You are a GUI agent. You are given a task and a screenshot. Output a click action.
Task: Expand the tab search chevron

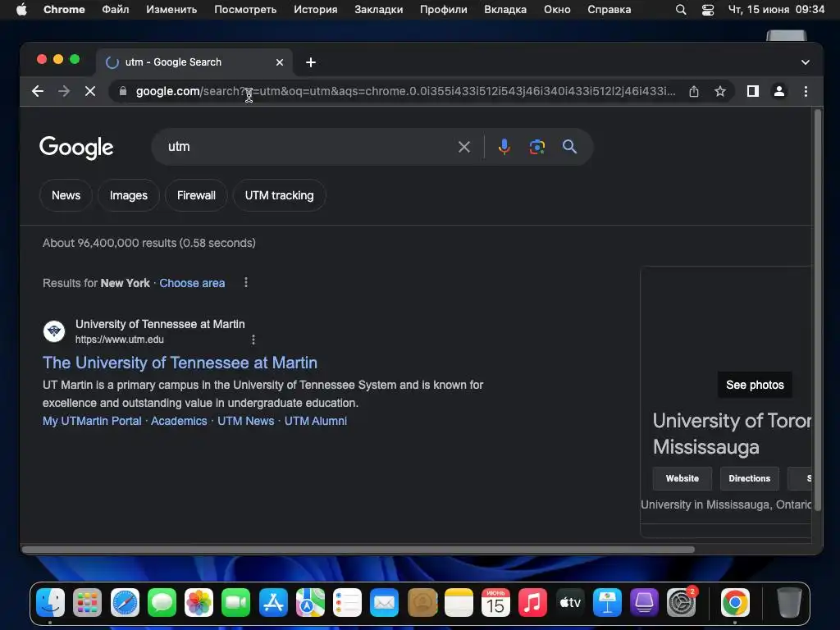pyautogui.click(x=806, y=62)
